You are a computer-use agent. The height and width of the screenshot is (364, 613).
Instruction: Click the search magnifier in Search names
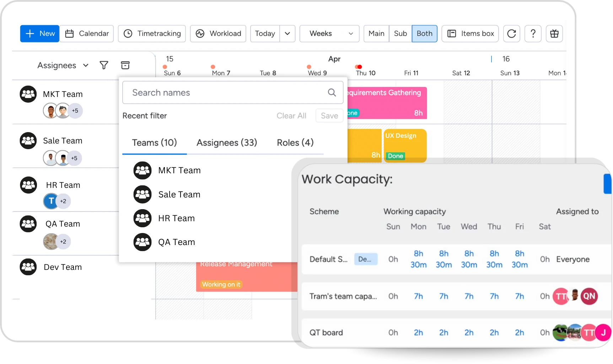coord(332,93)
